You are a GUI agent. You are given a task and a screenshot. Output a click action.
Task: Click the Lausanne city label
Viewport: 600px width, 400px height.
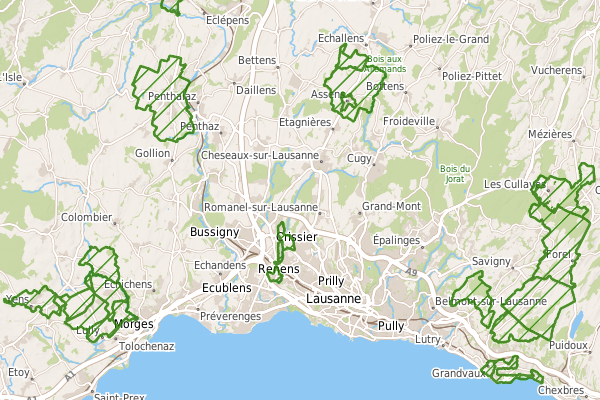tap(333, 299)
